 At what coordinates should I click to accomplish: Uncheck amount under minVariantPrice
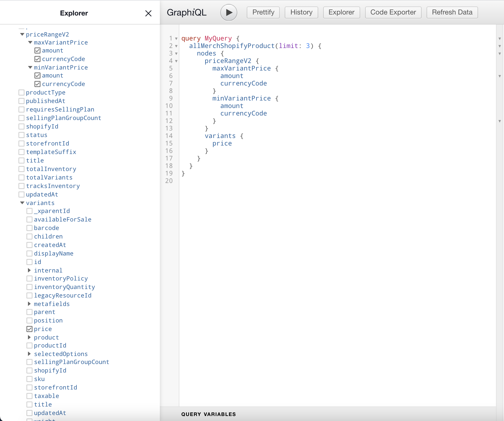pyautogui.click(x=37, y=75)
